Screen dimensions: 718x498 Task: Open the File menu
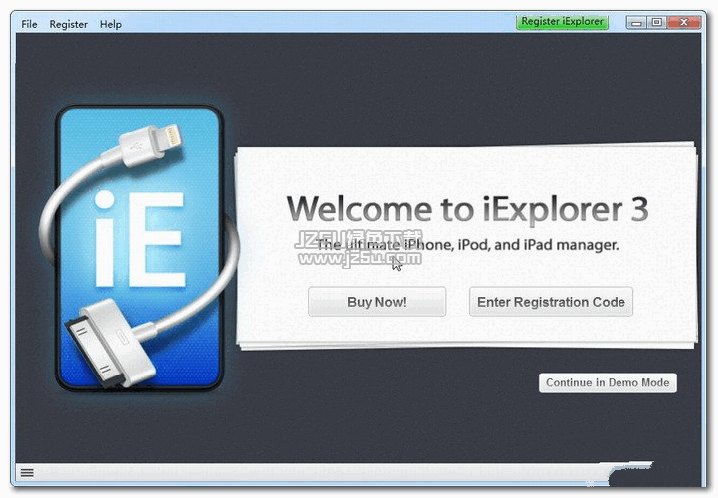(x=29, y=24)
